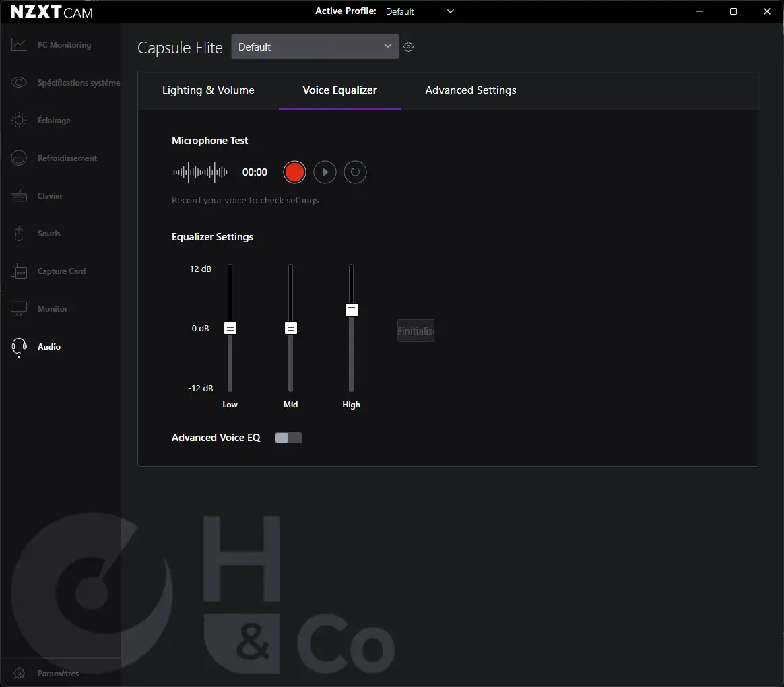The image size is (784, 687).
Task: Click the '-12 dB' scale label
Action: [201, 388]
